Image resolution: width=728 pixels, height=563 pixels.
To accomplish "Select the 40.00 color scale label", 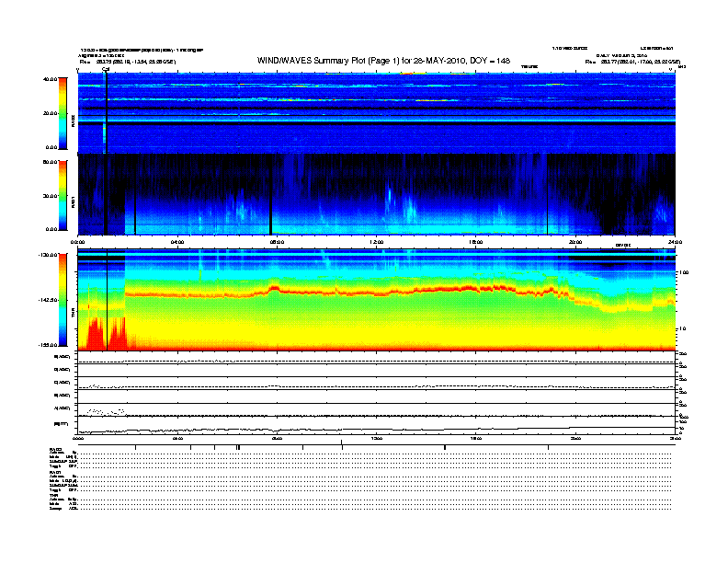I will pyautogui.click(x=50, y=79).
